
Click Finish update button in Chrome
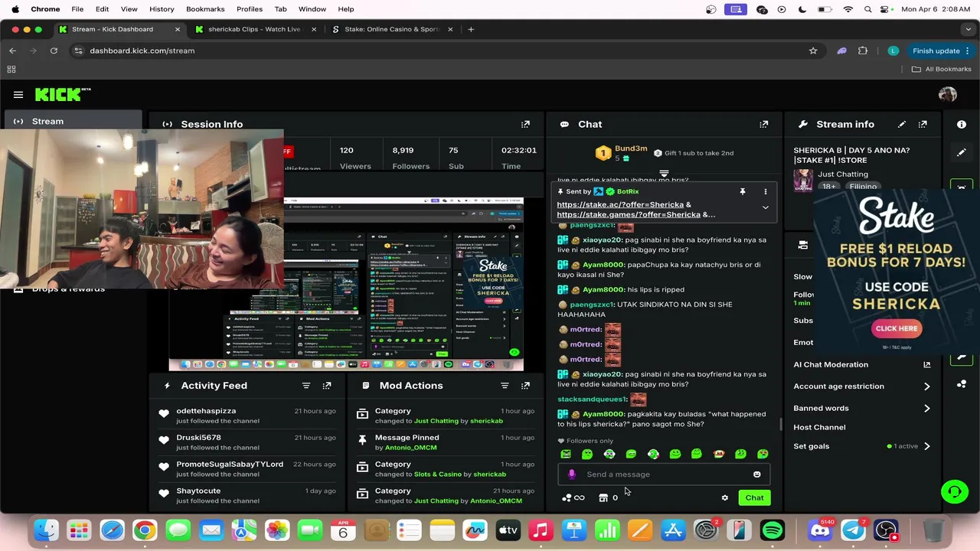942,51
